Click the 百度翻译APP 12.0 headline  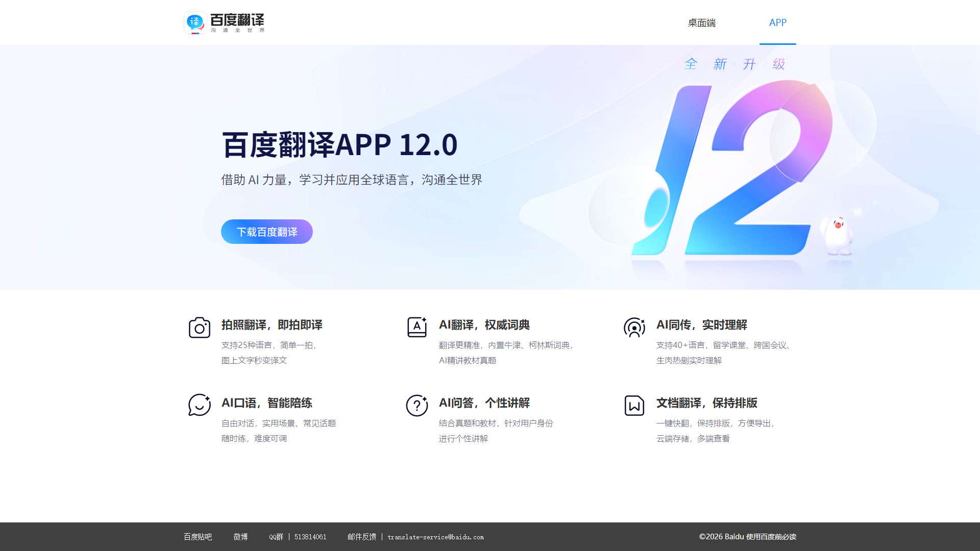(x=340, y=144)
